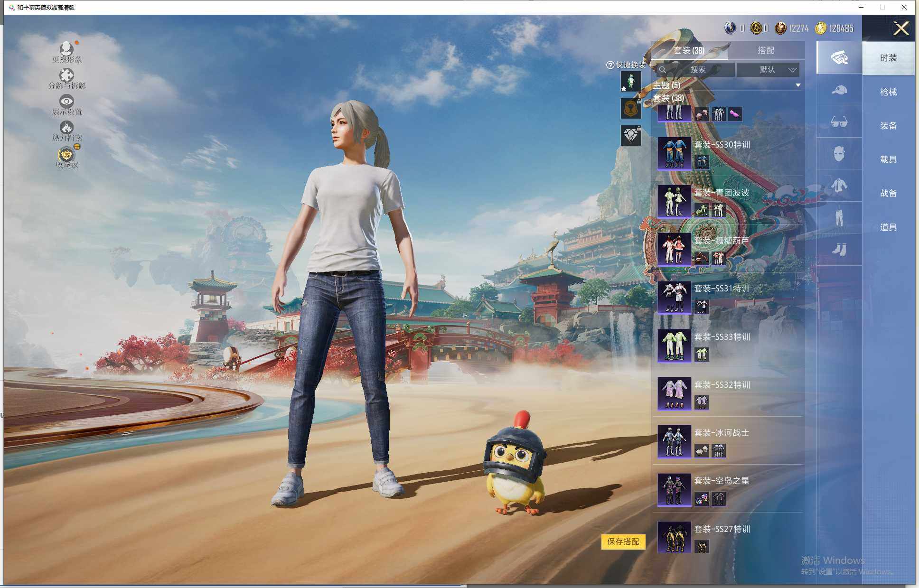Screen dimensions: 919x588
Task: Switch to the 搭配 tab
Action: click(x=765, y=50)
